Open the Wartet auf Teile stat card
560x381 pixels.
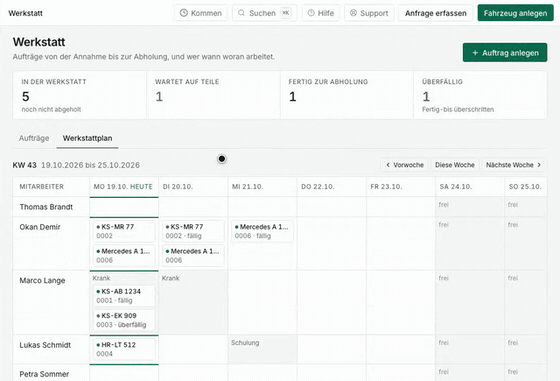pyautogui.click(x=214, y=95)
